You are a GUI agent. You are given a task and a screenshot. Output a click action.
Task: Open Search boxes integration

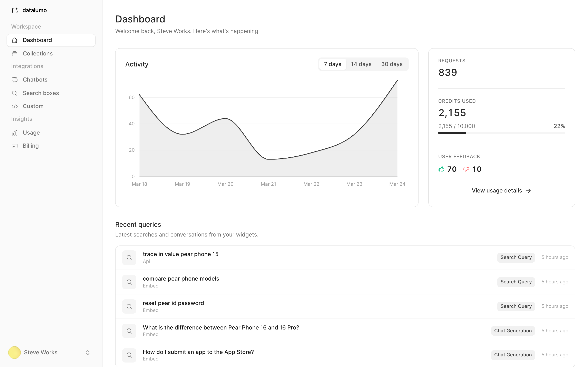[x=41, y=93]
